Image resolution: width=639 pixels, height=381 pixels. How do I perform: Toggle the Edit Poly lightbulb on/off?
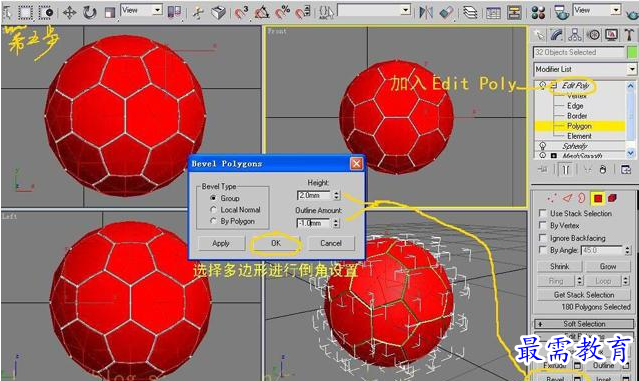[542, 85]
